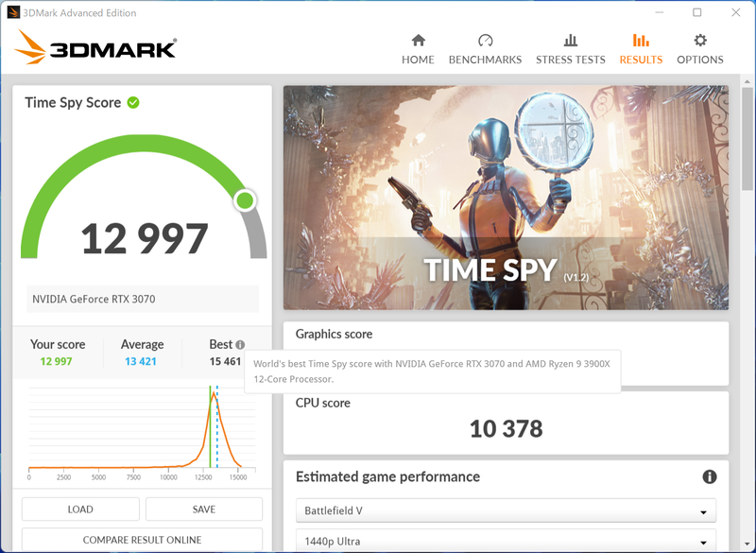Click the Stress Tests bar chart icon

pos(570,42)
